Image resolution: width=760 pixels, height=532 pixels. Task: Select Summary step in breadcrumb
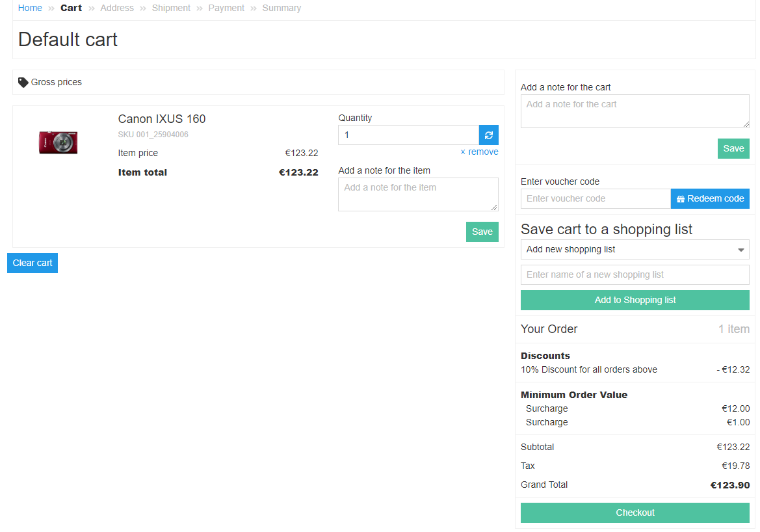click(282, 8)
